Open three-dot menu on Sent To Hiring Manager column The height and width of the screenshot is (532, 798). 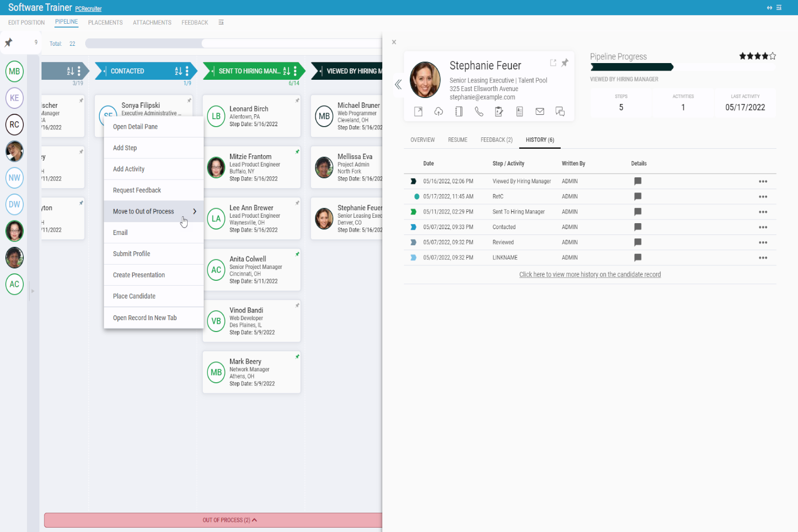tap(295, 71)
